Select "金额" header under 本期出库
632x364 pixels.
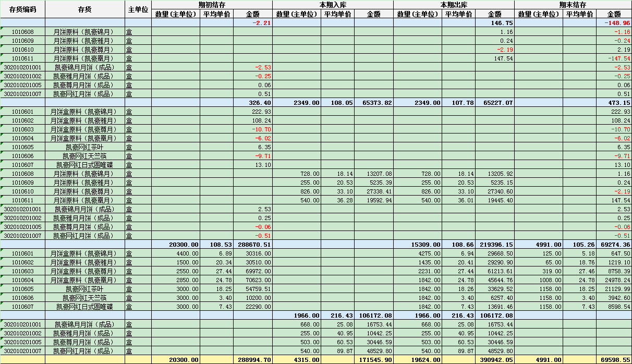[495, 14]
